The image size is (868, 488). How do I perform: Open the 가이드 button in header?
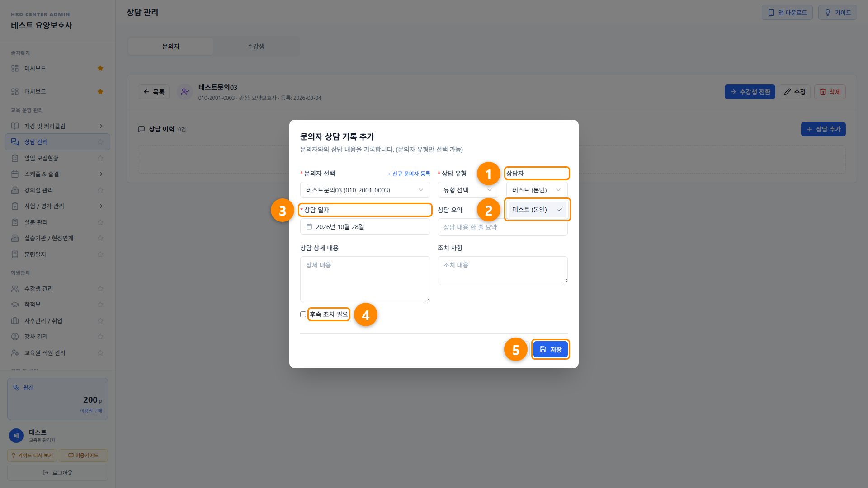tap(837, 13)
